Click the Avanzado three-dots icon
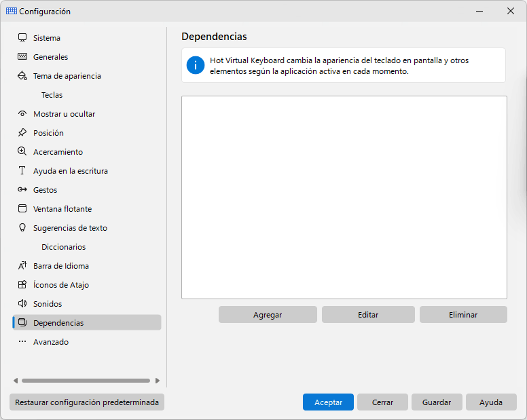 click(22, 341)
